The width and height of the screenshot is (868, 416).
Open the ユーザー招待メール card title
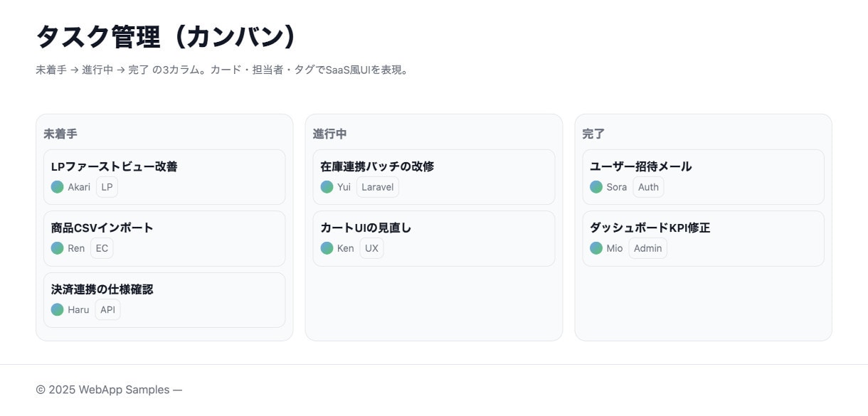[x=641, y=166]
